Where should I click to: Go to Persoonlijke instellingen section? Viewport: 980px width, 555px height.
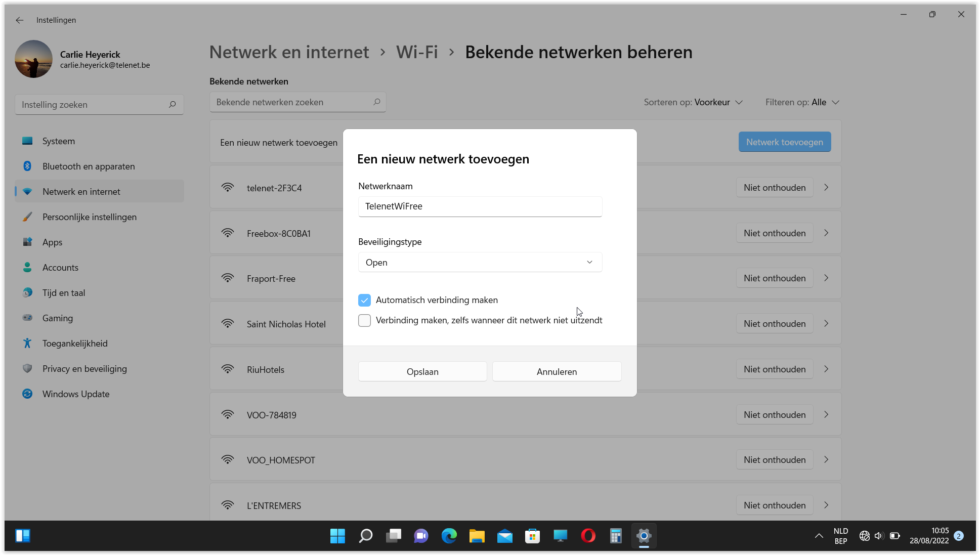click(x=89, y=217)
